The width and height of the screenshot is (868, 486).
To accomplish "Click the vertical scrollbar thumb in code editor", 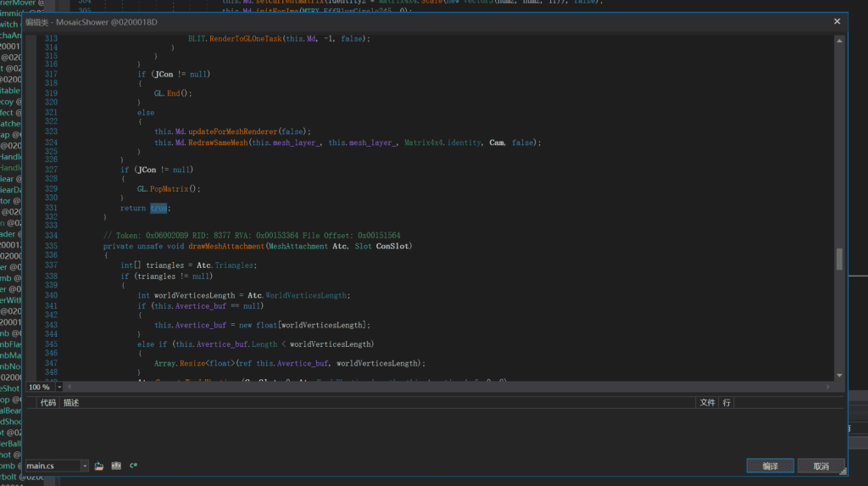I will (x=840, y=260).
